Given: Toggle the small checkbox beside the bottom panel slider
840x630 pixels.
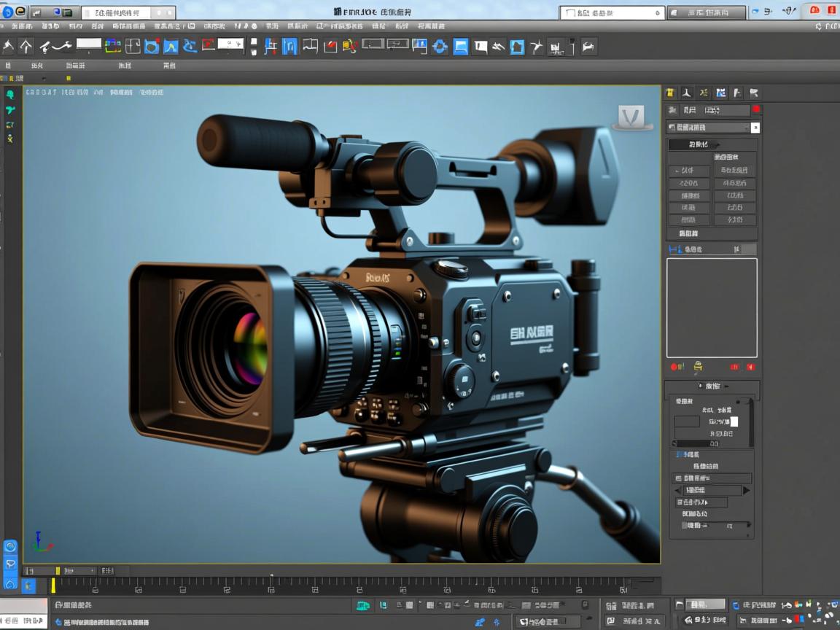Looking at the screenshot, I should click(x=685, y=525).
